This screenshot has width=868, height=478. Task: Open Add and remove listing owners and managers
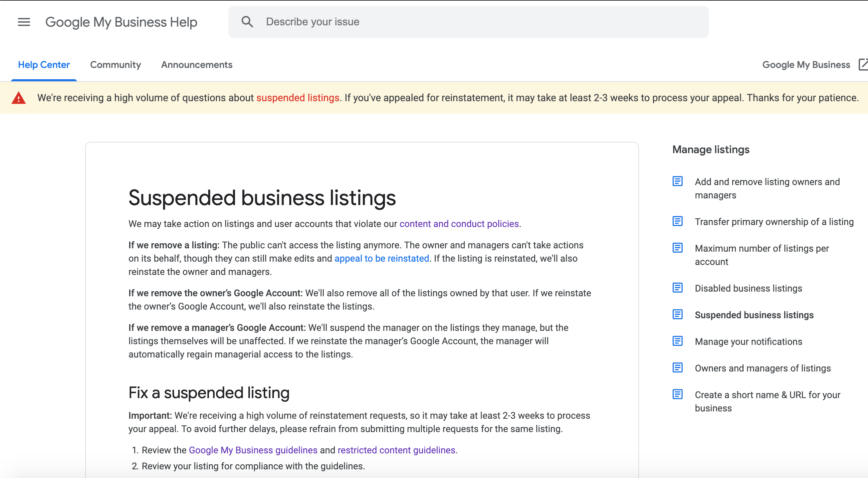pos(767,188)
